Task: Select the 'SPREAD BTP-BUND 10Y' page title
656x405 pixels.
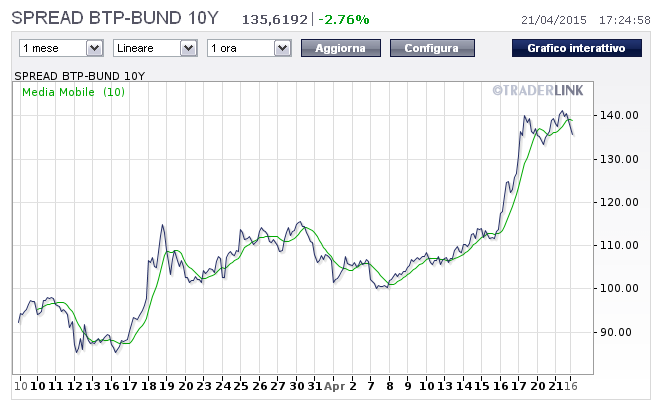Action: [x=115, y=18]
